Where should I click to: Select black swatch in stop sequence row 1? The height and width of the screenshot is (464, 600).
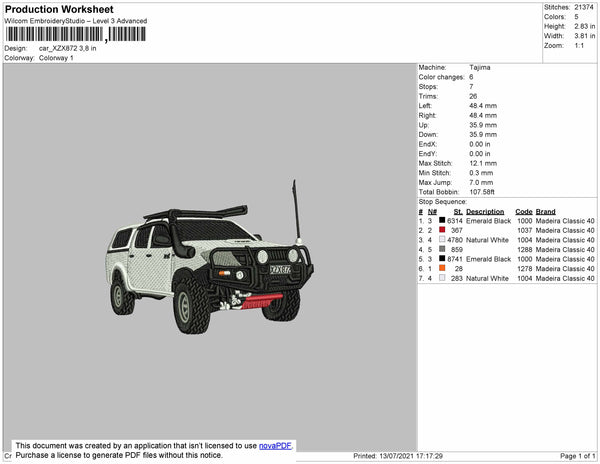point(442,220)
